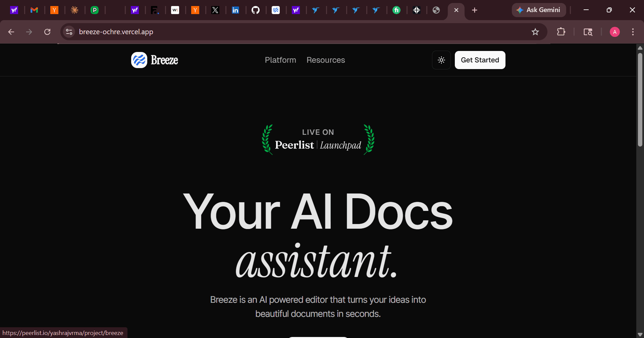Open the Resources navigation menu
This screenshot has width=644, height=338.
pos(326,60)
